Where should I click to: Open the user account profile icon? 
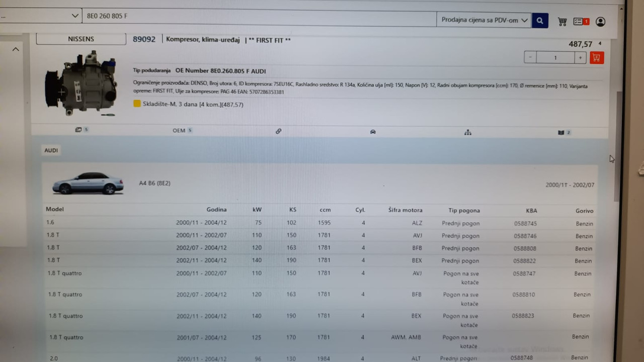pos(600,22)
